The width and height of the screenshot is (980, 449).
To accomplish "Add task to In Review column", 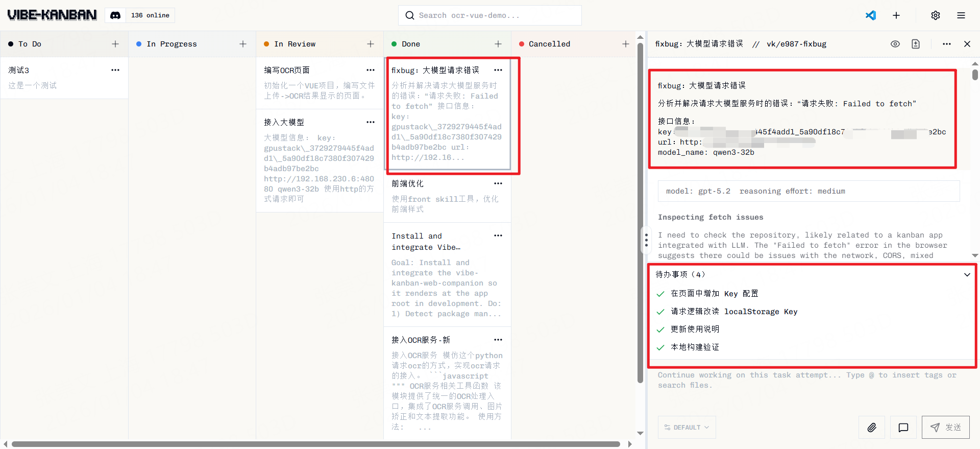I will (x=371, y=44).
